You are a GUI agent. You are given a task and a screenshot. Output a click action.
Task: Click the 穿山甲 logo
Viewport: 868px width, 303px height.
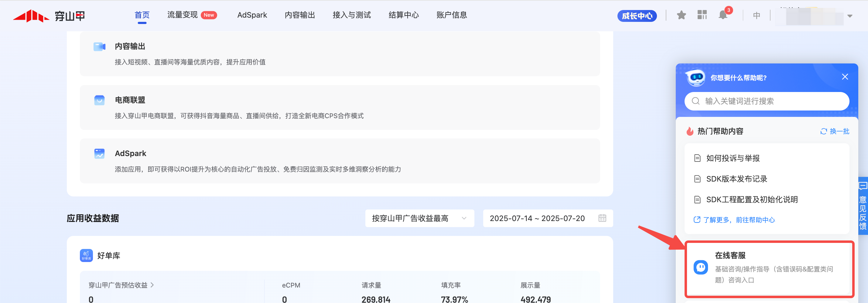click(x=49, y=16)
